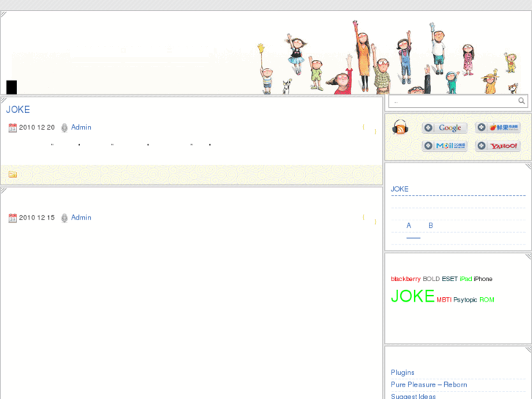The width and height of the screenshot is (532, 399).
Task: Open the Plugins link
Action: tap(402, 373)
